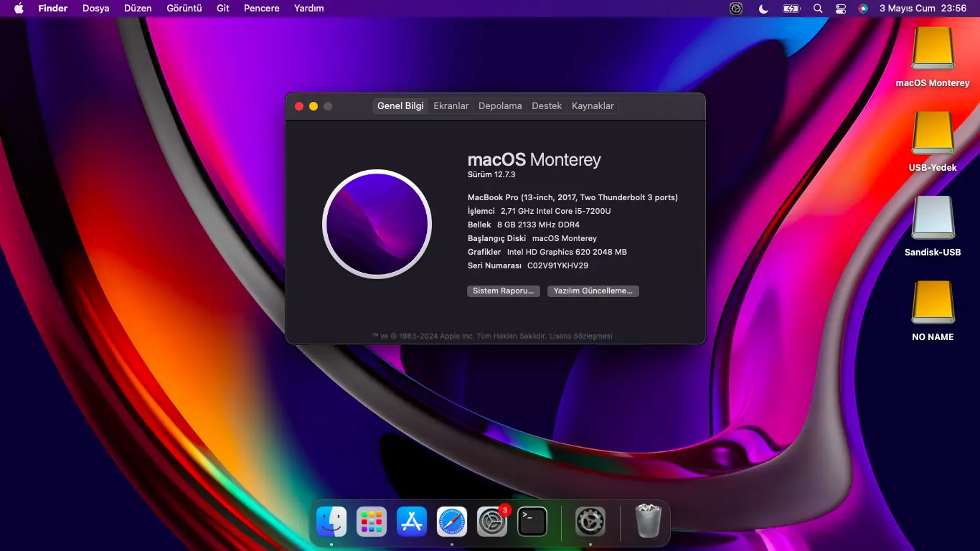The image size is (980, 551).
Task: Show battery status in the menu bar
Action: coord(791,9)
